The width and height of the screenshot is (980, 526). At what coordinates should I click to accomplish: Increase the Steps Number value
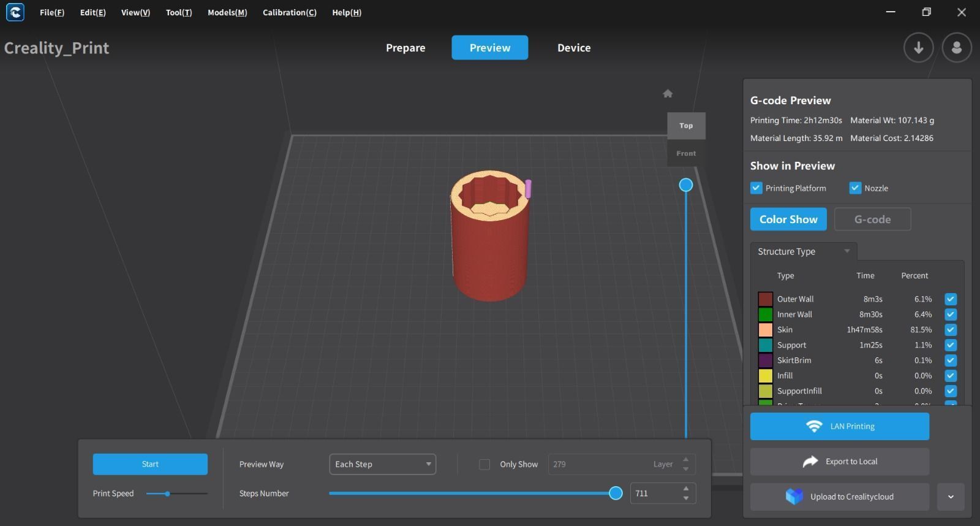click(686, 489)
